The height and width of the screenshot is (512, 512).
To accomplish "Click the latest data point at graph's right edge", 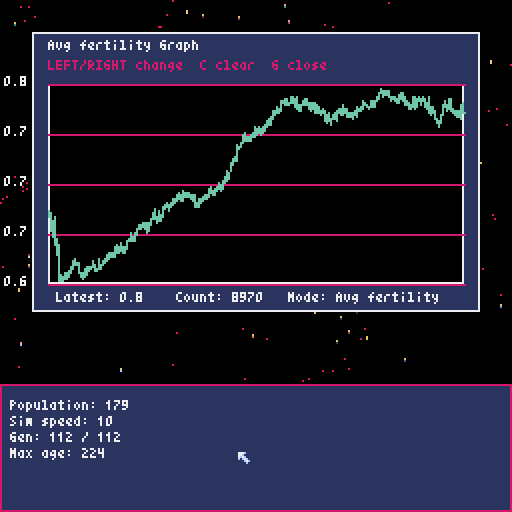I will (x=463, y=111).
